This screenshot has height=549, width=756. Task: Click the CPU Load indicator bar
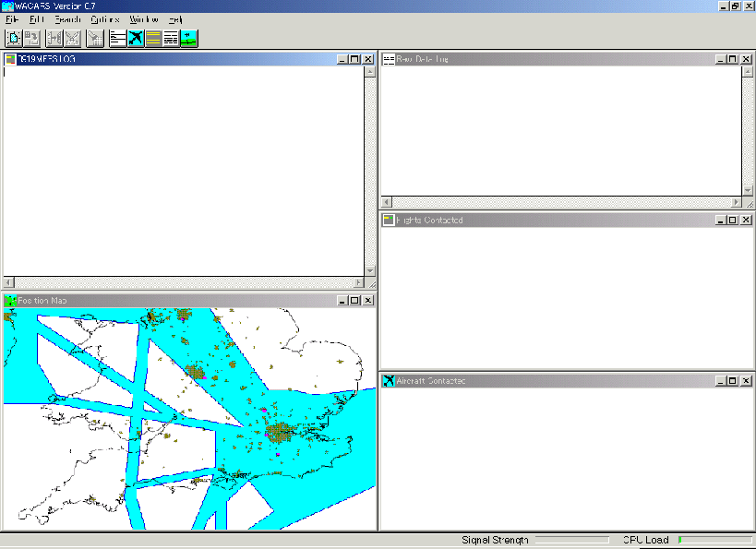pos(714,540)
